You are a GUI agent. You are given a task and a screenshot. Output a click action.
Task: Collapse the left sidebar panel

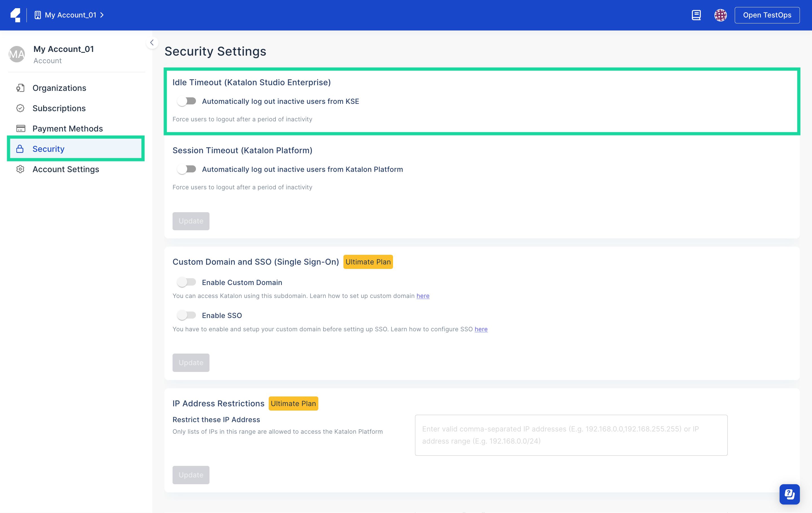click(x=151, y=42)
